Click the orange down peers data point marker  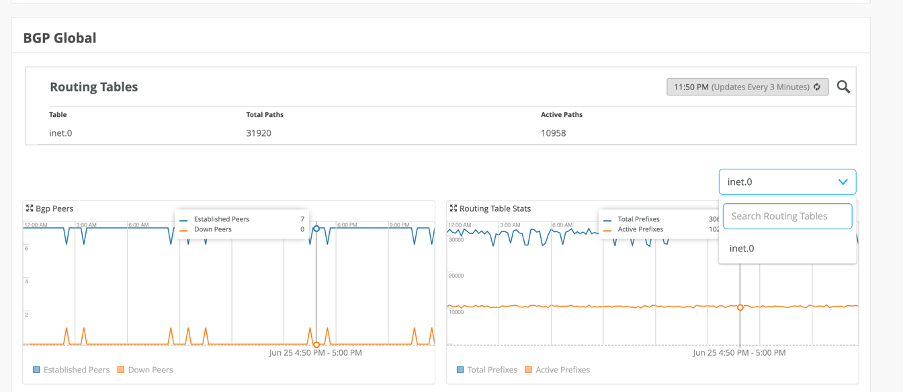(317, 345)
